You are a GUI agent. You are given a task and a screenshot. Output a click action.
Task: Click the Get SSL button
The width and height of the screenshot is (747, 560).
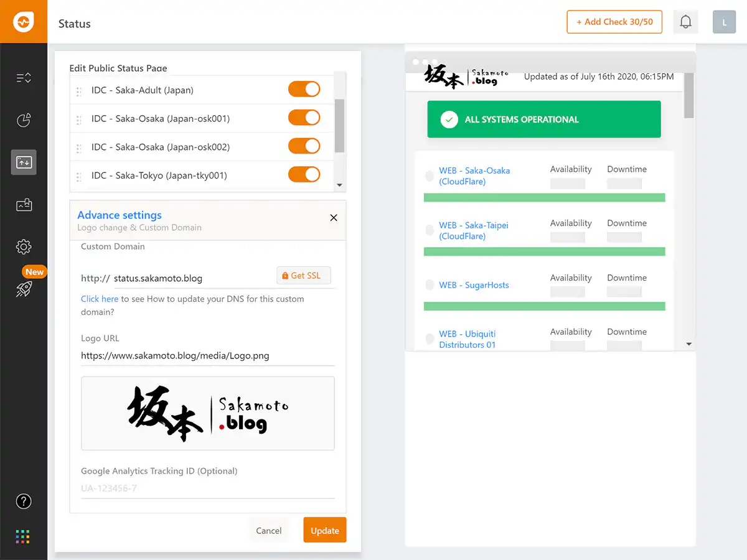click(303, 276)
